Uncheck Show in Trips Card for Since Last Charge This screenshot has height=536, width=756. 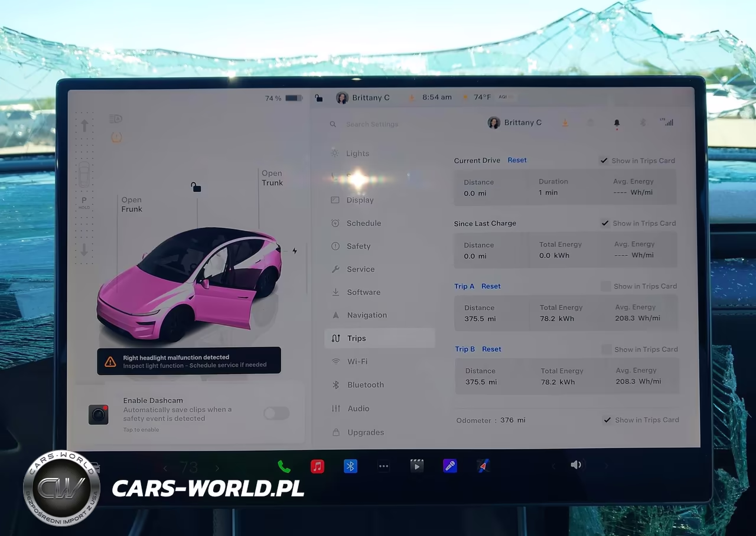605,223
